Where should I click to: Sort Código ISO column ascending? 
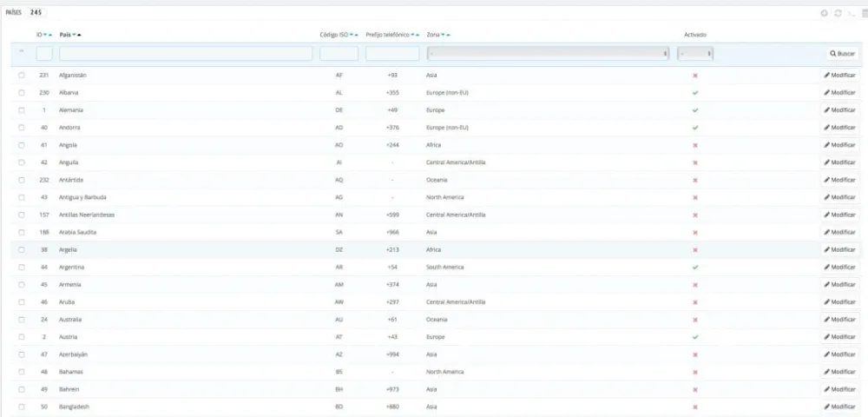(x=356, y=35)
